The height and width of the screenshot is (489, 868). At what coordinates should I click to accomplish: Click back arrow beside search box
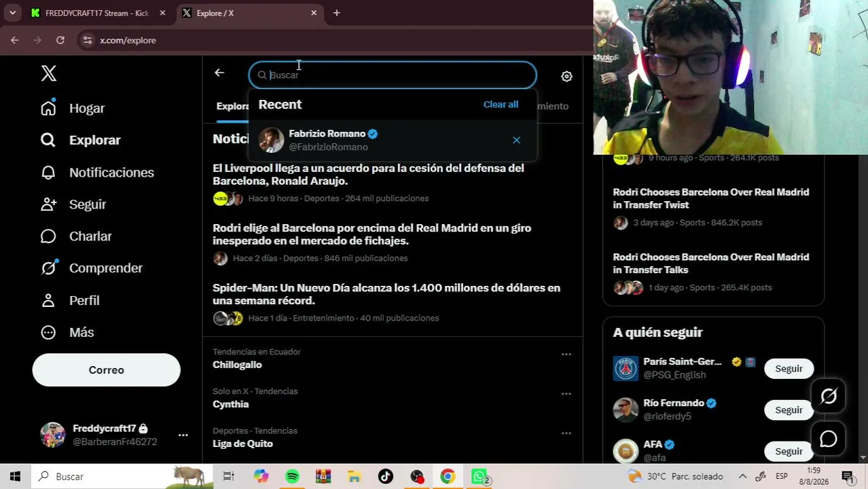click(219, 73)
